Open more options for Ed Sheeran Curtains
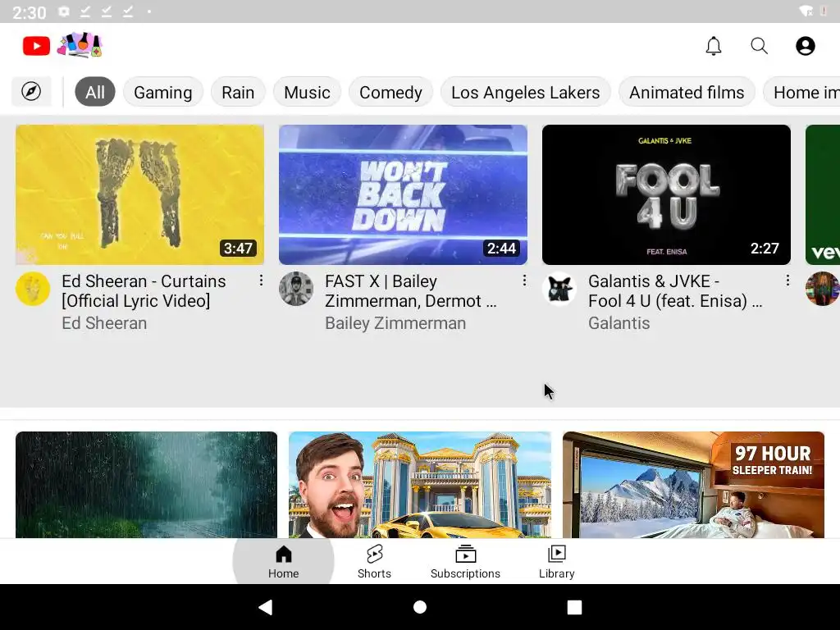840x630 pixels. click(x=261, y=281)
